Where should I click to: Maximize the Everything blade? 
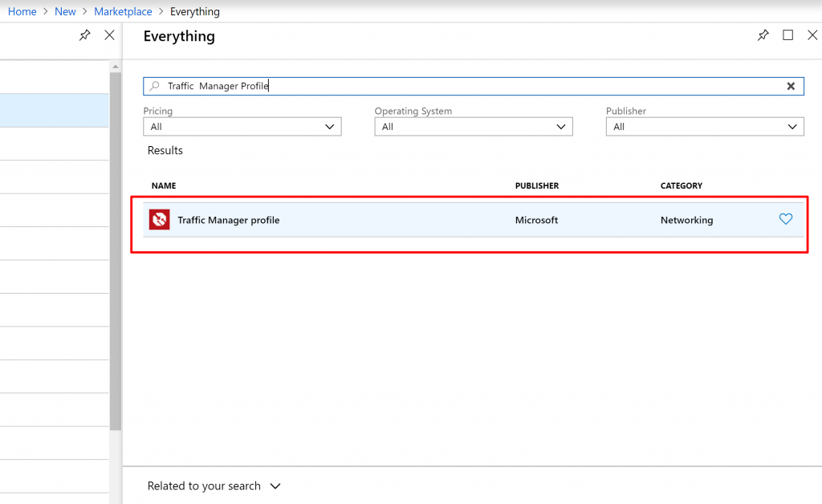[x=788, y=35]
